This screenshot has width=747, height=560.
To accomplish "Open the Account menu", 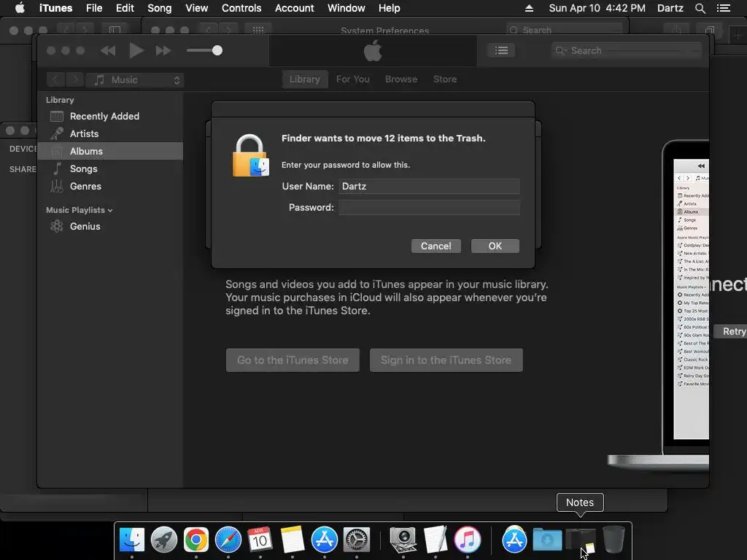I will [295, 8].
